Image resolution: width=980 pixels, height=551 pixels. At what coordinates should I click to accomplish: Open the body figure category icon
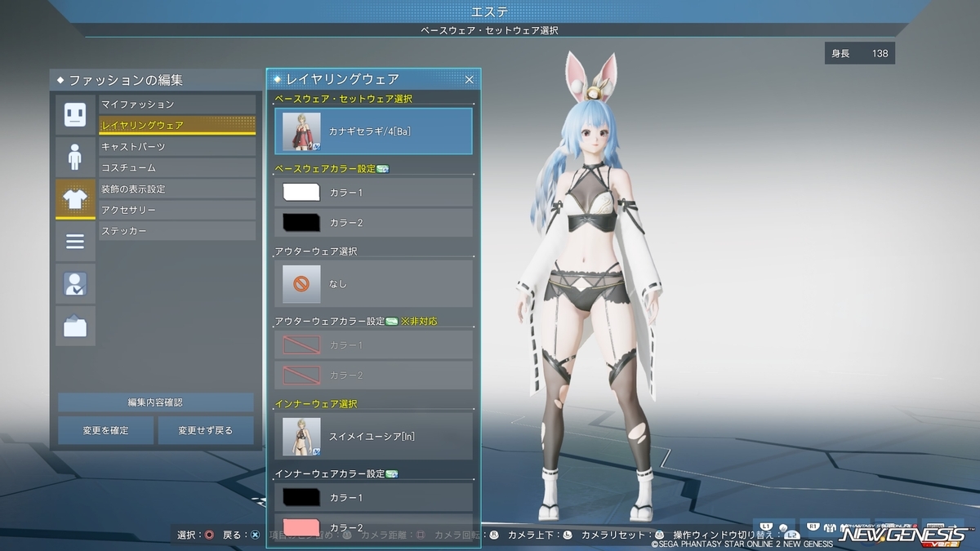pos(75,156)
